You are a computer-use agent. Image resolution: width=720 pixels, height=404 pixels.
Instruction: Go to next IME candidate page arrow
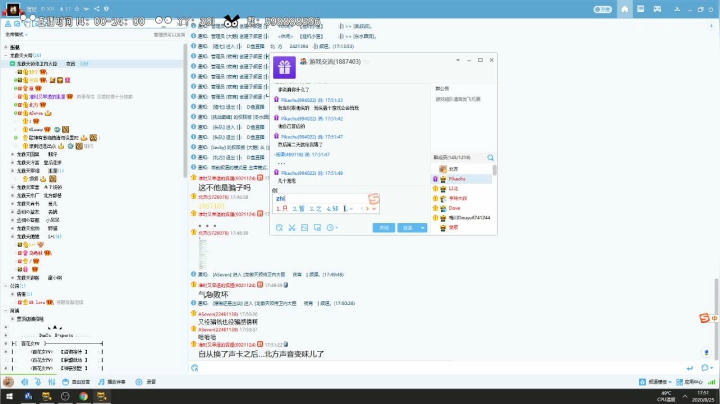[x=367, y=208]
